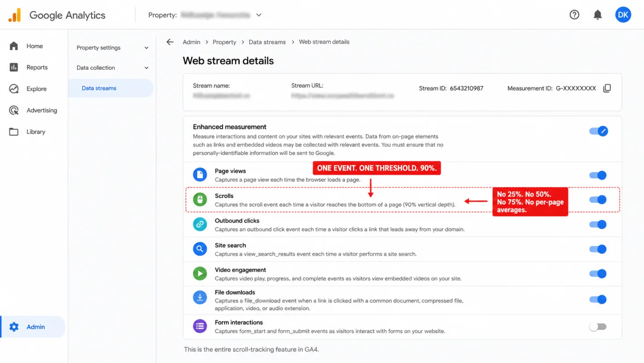Turn off the Outbound clicks toggle
The height and width of the screenshot is (363, 644).
click(598, 224)
